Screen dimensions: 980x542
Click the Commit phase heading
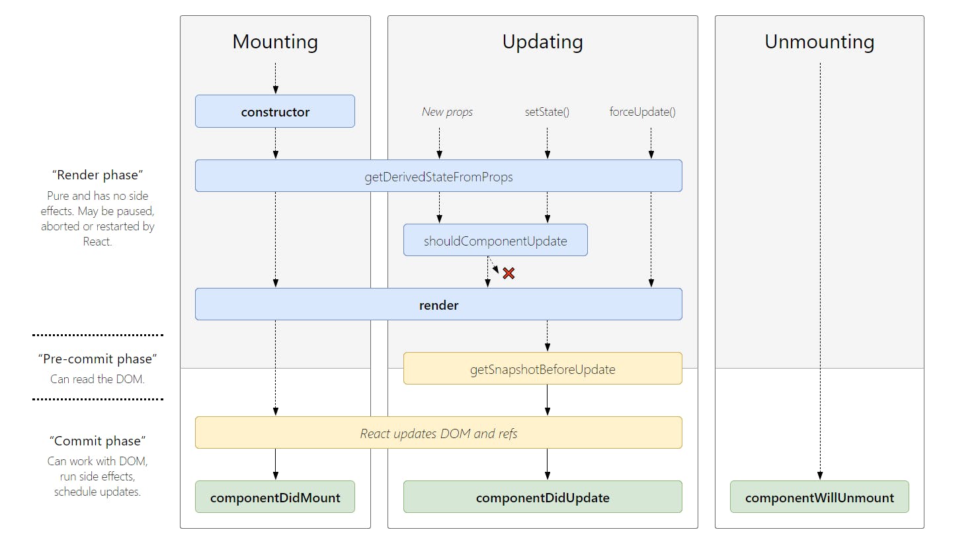click(x=97, y=440)
